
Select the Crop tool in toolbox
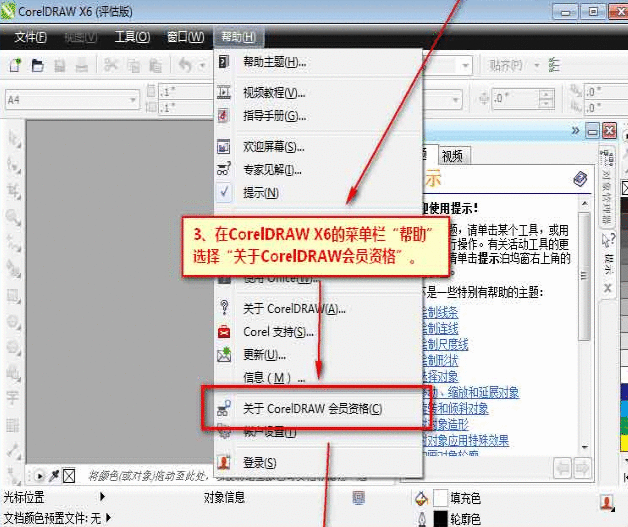pyautogui.click(x=14, y=191)
